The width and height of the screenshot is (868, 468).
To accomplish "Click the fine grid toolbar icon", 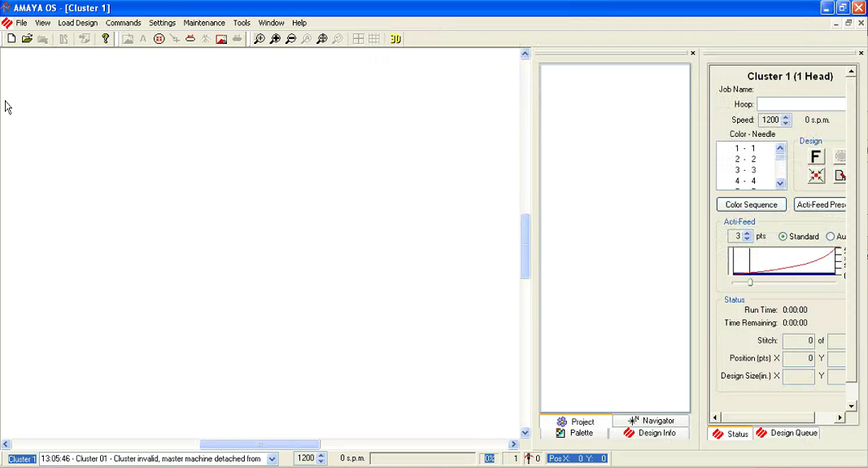I will coord(374,39).
